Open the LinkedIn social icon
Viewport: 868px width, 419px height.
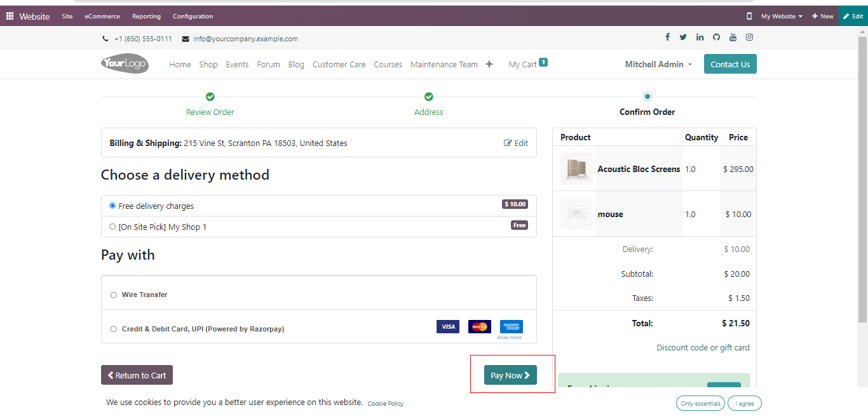click(700, 37)
